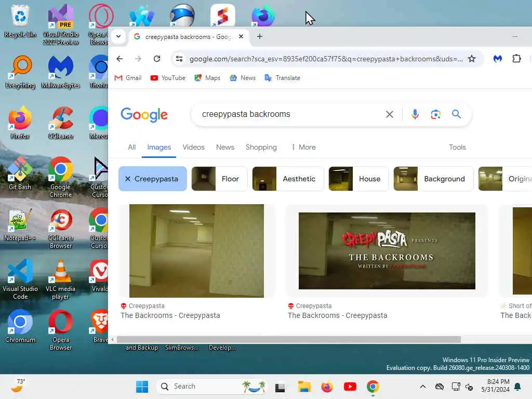
Task: Switch to Videos results tab
Action: click(x=193, y=147)
